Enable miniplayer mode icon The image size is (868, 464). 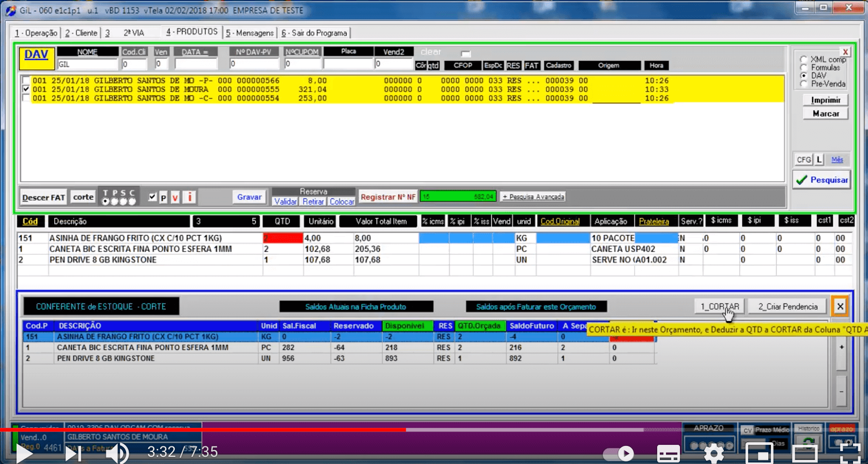point(759,454)
